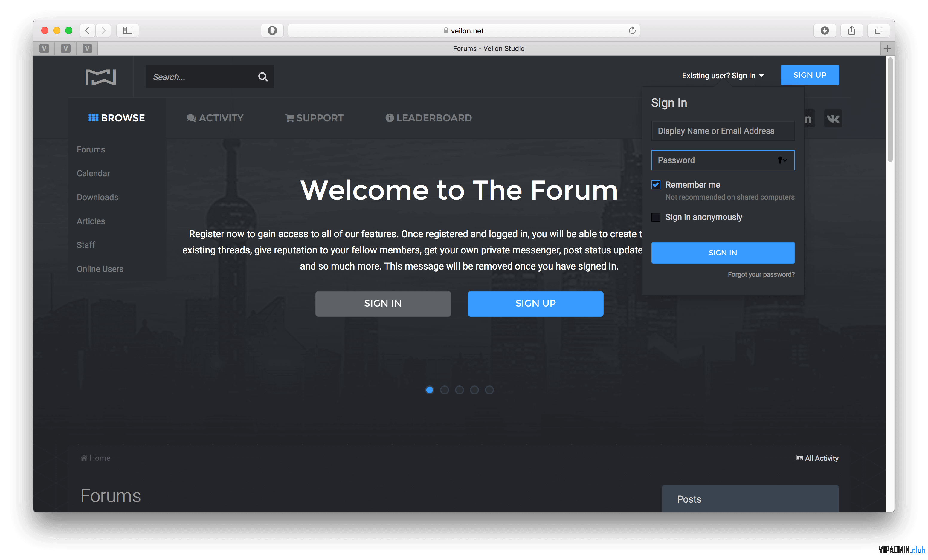This screenshot has height=560, width=928.
Task: Click the Share icon in Safari
Action: click(x=851, y=30)
